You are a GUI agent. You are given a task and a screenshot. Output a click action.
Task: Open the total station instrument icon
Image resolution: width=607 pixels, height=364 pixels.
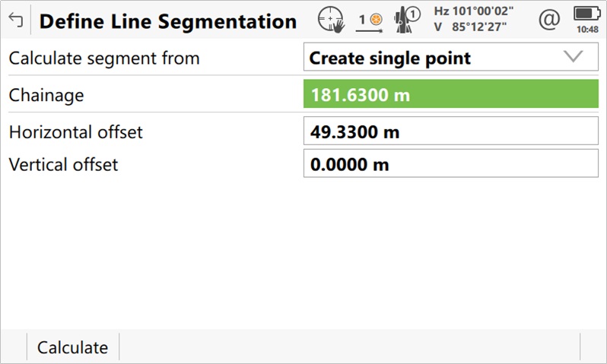pyautogui.click(x=407, y=19)
